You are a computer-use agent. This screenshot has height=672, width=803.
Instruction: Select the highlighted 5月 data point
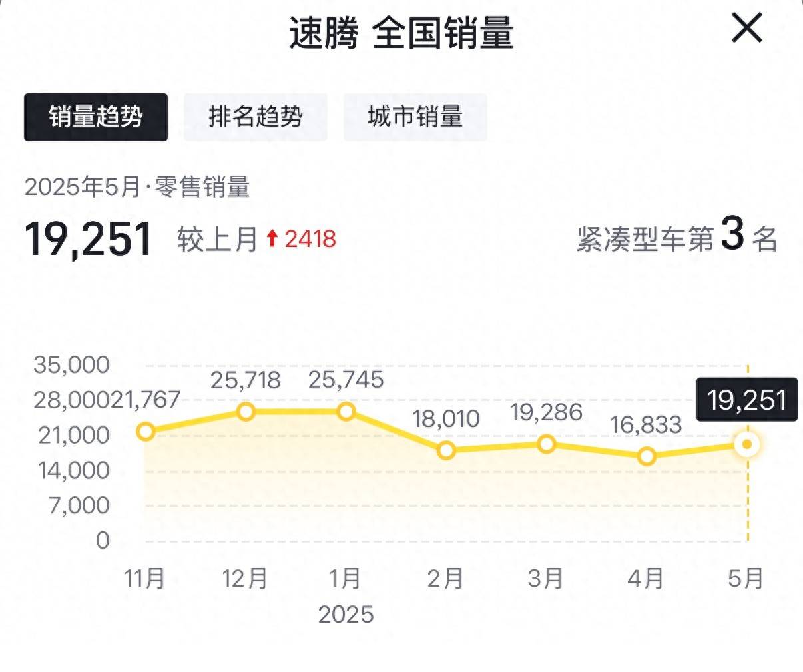click(x=747, y=444)
